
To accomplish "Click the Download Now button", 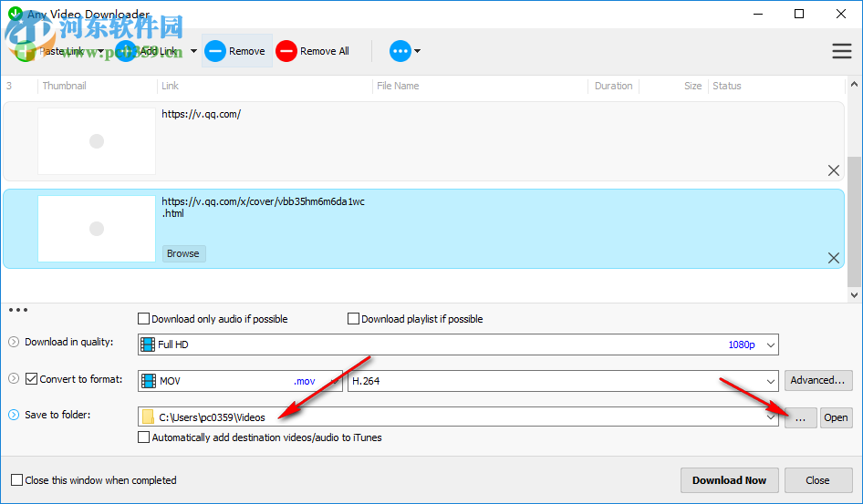I will (x=729, y=480).
